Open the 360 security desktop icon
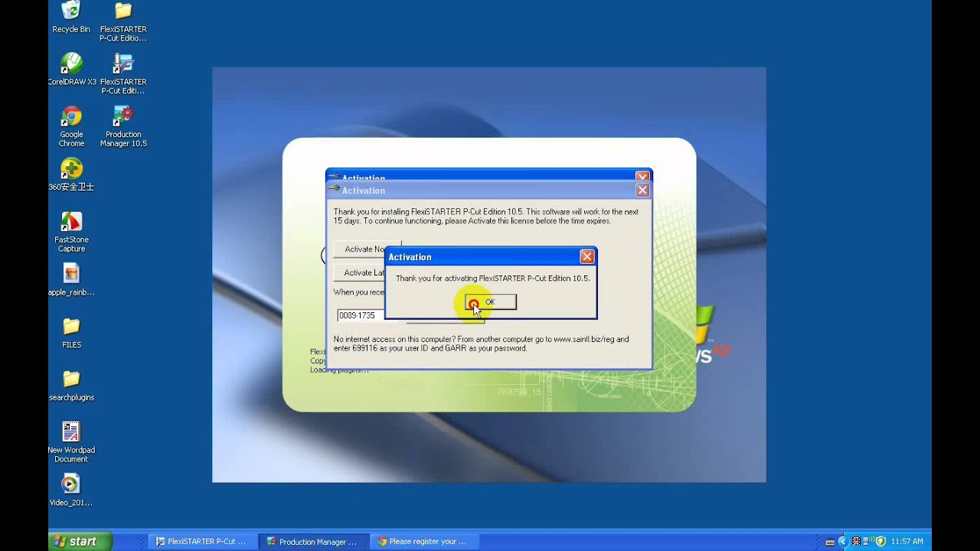This screenshot has height=551, width=980. [x=71, y=174]
